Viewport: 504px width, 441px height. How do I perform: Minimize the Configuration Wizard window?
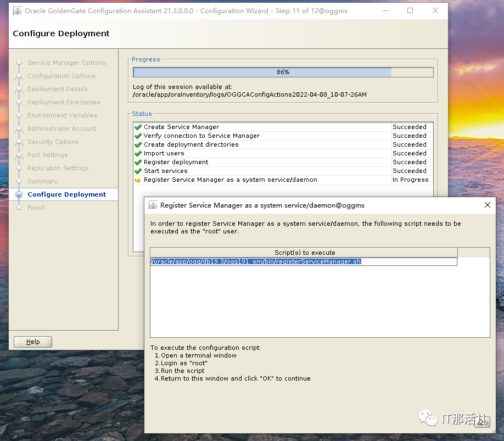point(385,10)
